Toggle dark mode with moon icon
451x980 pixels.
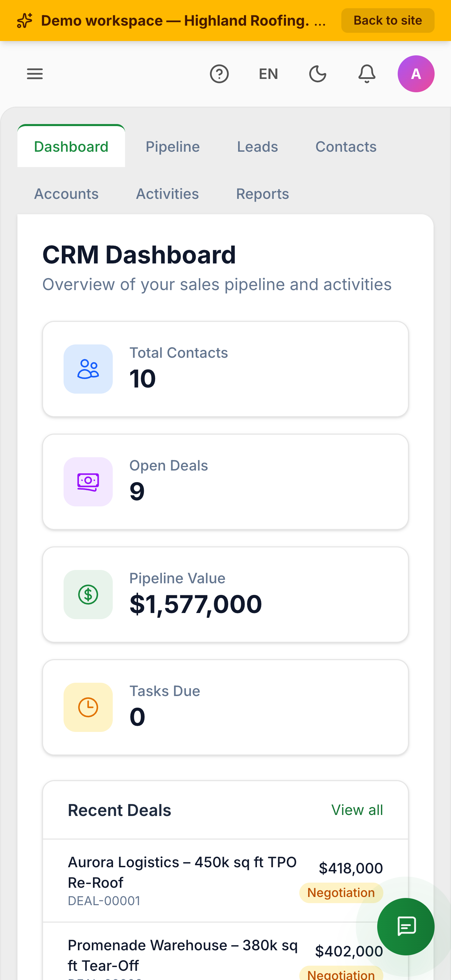click(317, 74)
